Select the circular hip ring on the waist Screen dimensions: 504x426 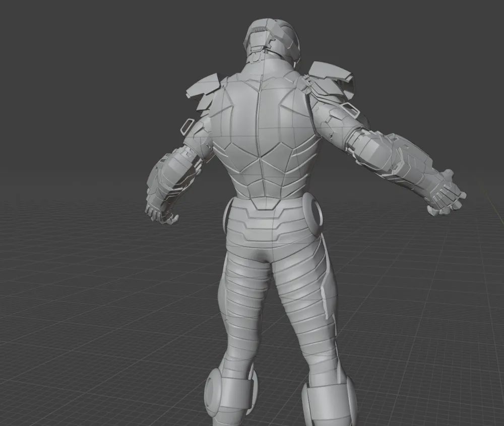(x=312, y=214)
